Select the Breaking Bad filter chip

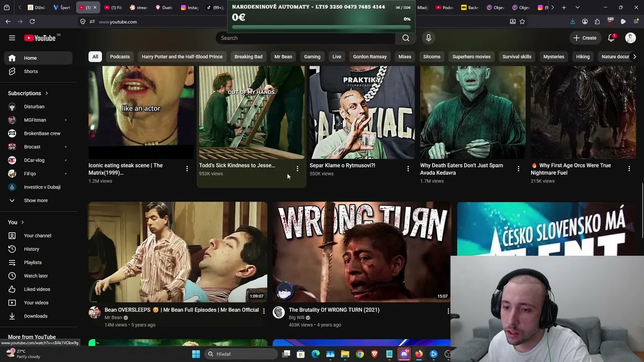pyautogui.click(x=249, y=57)
